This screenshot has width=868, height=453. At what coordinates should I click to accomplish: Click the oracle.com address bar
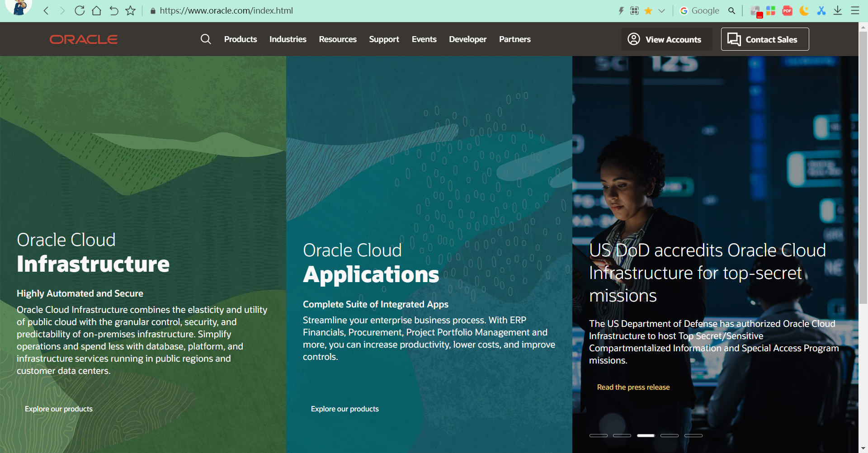coord(226,10)
